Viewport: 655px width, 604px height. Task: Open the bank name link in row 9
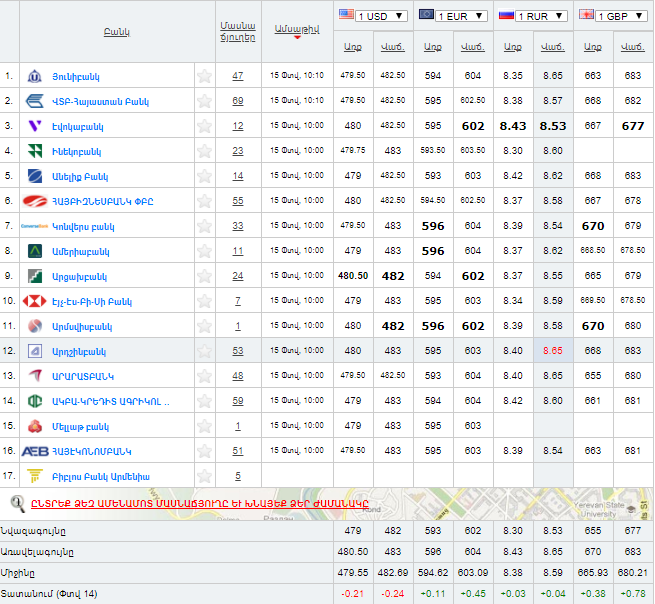pos(79,277)
